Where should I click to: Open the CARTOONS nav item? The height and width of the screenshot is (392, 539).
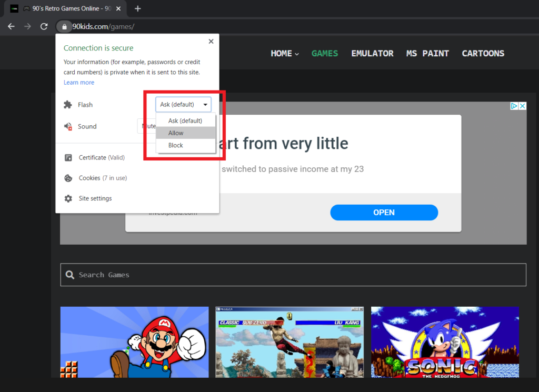click(483, 54)
